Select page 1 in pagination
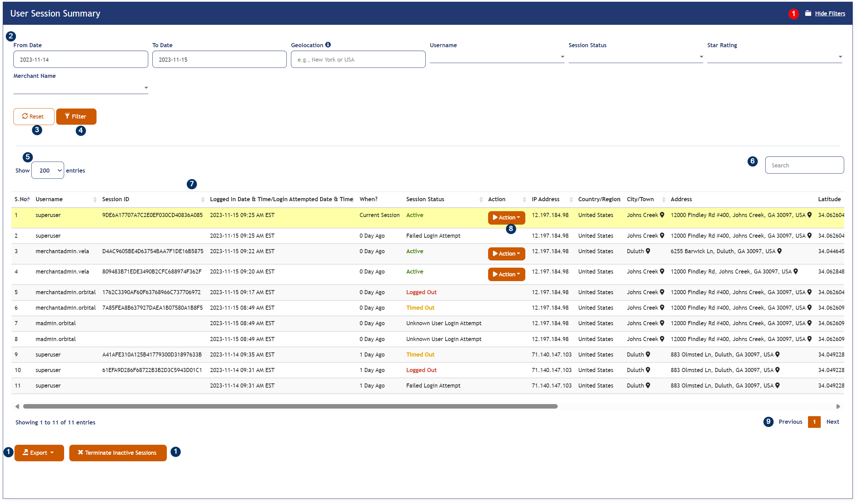859x504 pixels. 814,422
